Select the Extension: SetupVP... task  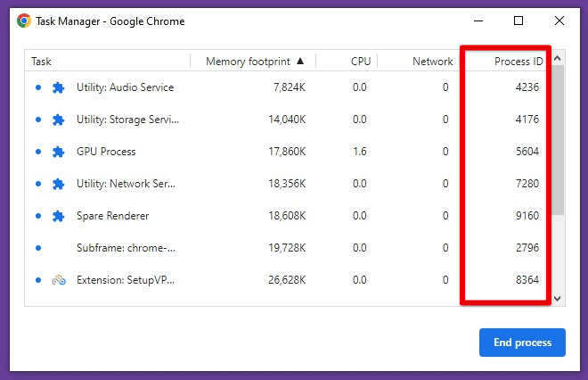[288, 280]
